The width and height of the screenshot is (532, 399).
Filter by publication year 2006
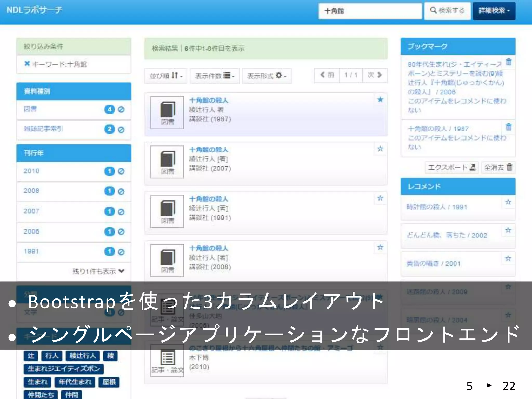click(31, 231)
